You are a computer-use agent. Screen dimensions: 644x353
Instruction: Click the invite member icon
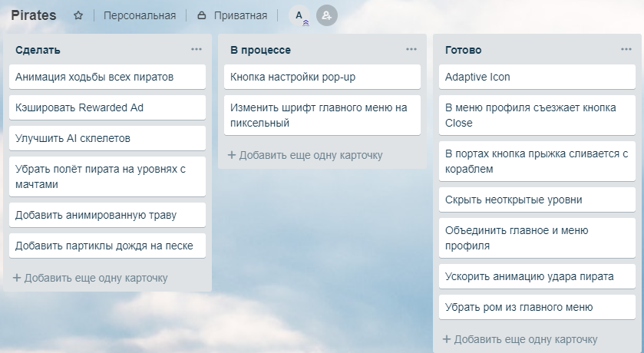327,15
